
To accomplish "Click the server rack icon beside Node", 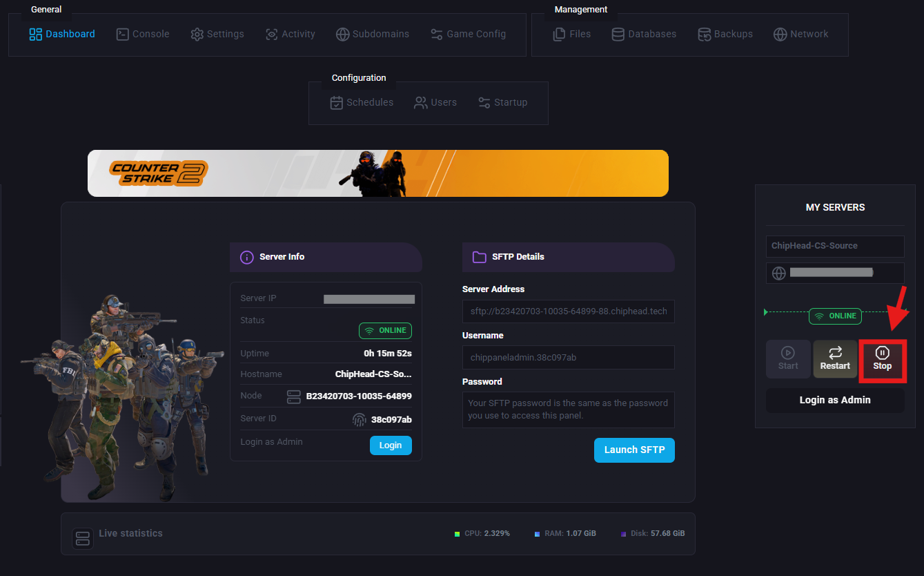I will [x=294, y=396].
